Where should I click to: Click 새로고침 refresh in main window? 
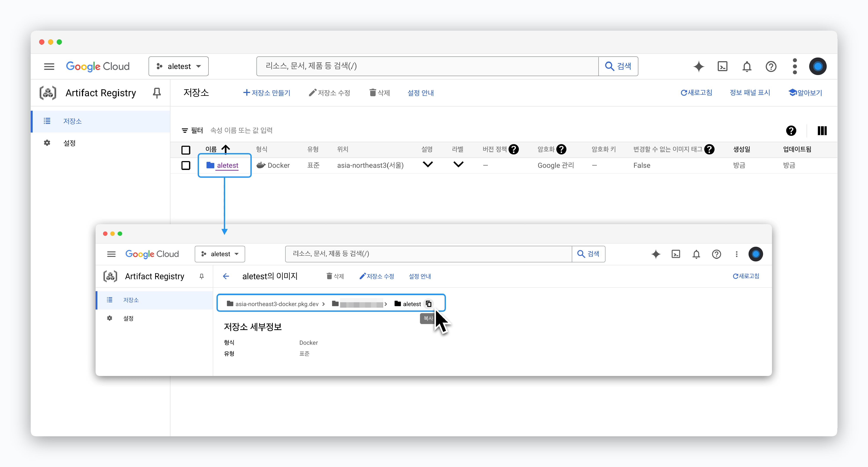pyautogui.click(x=696, y=93)
